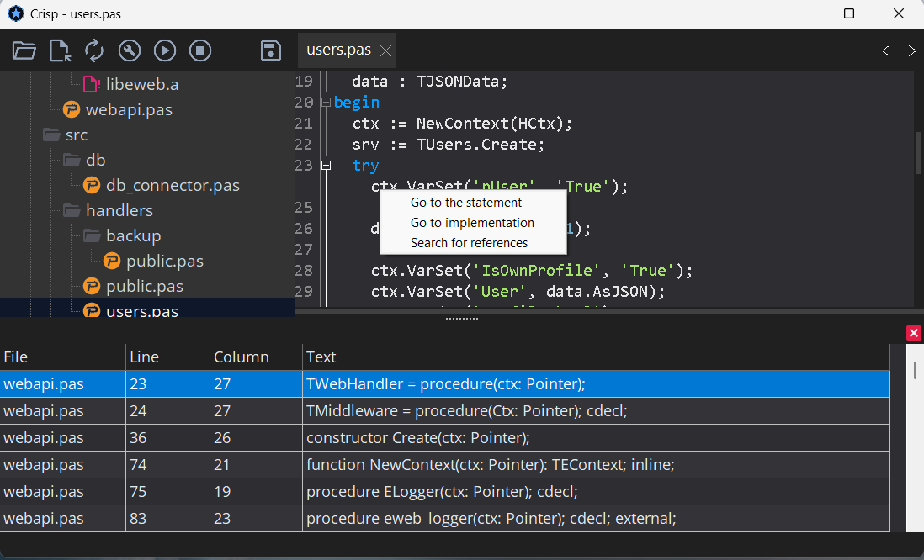Viewport: 924px width, 560px height.
Task: Collapse the src folder in file tree
Action: [52, 135]
